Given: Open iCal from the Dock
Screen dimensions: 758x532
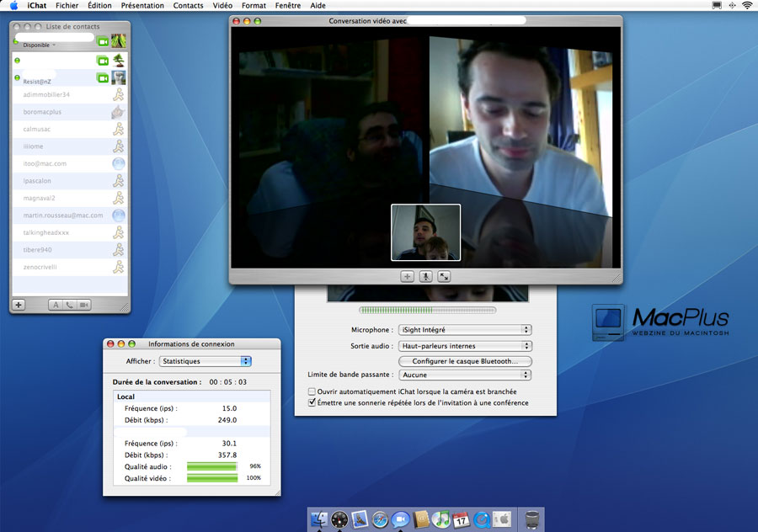Looking at the screenshot, I should [x=462, y=519].
